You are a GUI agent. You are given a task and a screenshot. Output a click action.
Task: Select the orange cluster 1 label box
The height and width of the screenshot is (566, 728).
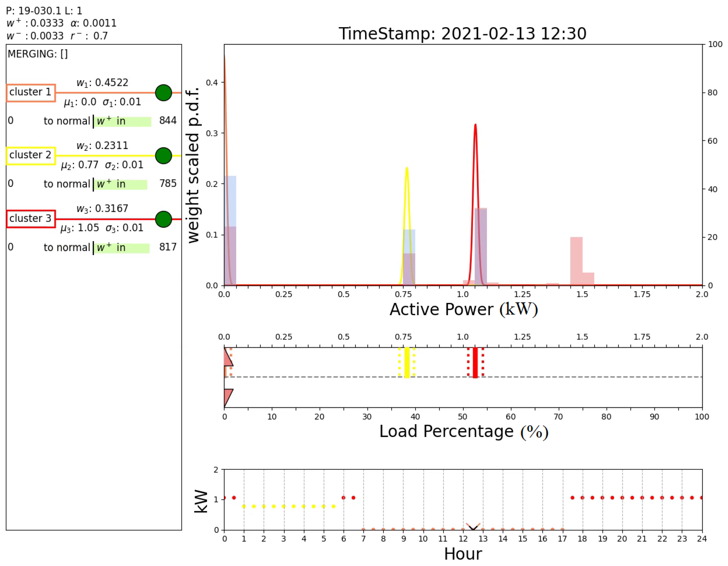click(x=31, y=93)
